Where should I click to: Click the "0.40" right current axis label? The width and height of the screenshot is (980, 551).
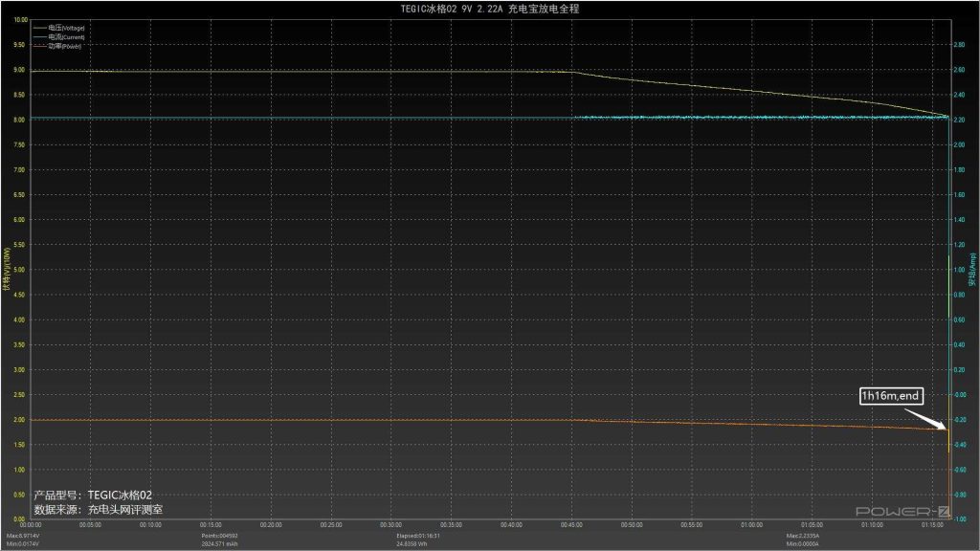tap(959, 344)
